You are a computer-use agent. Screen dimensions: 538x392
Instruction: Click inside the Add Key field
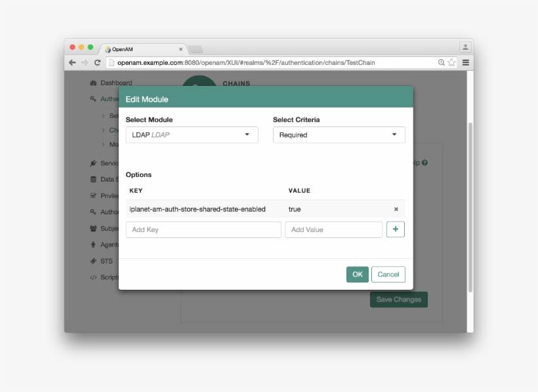click(203, 229)
